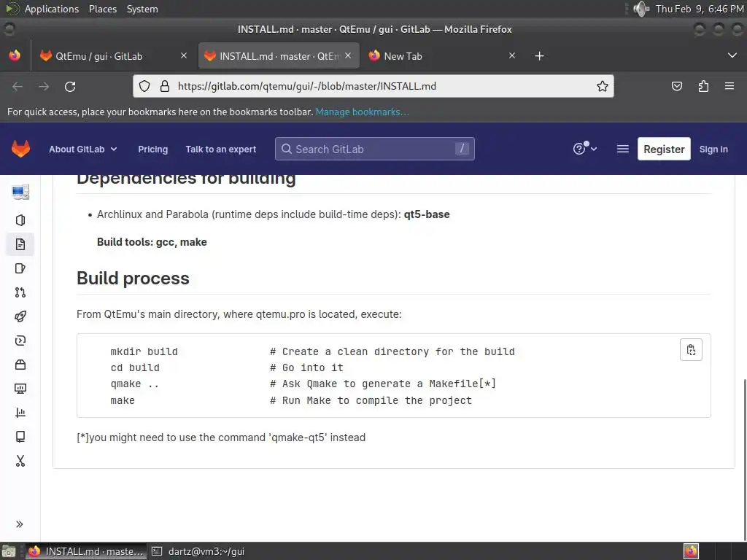Open the Repository sidebar icon
The width and height of the screenshot is (747, 560).
20,244
